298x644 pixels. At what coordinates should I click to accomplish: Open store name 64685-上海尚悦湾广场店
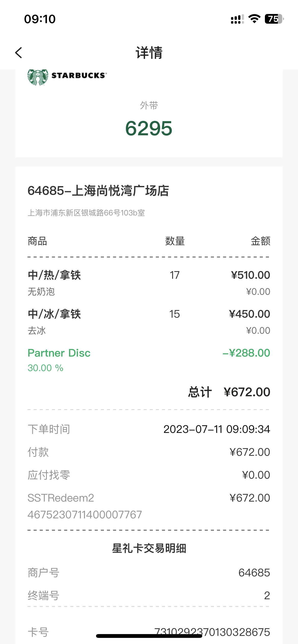(98, 191)
